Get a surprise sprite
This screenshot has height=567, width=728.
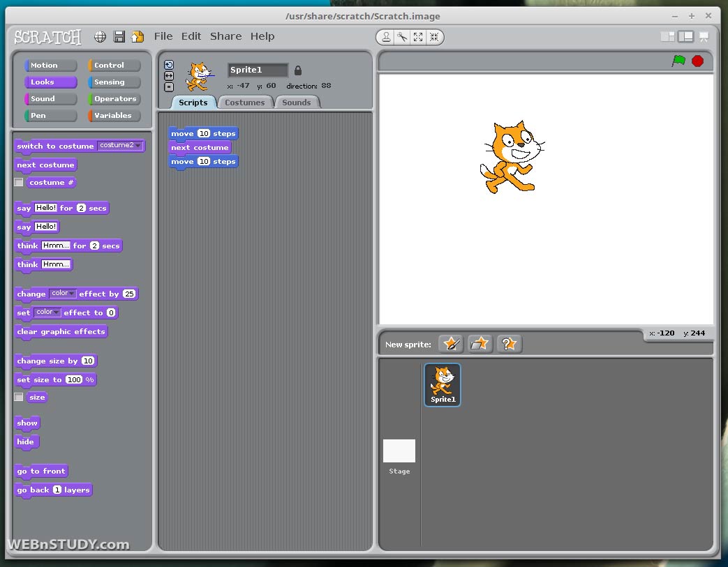tap(509, 345)
